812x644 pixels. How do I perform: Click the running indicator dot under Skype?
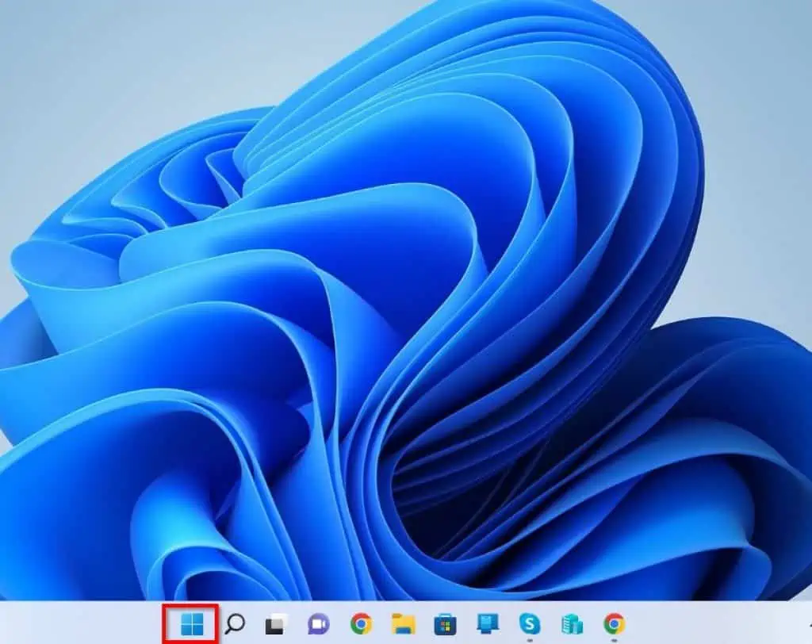pyautogui.click(x=529, y=639)
